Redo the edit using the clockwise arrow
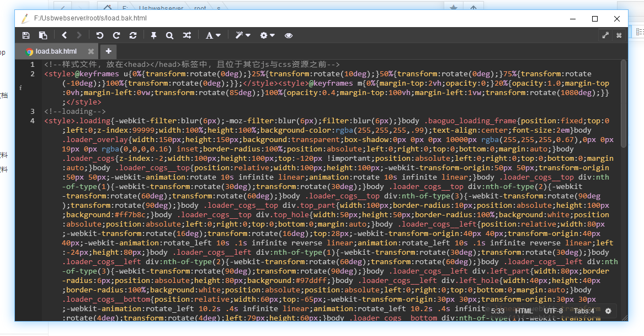 pyautogui.click(x=116, y=35)
